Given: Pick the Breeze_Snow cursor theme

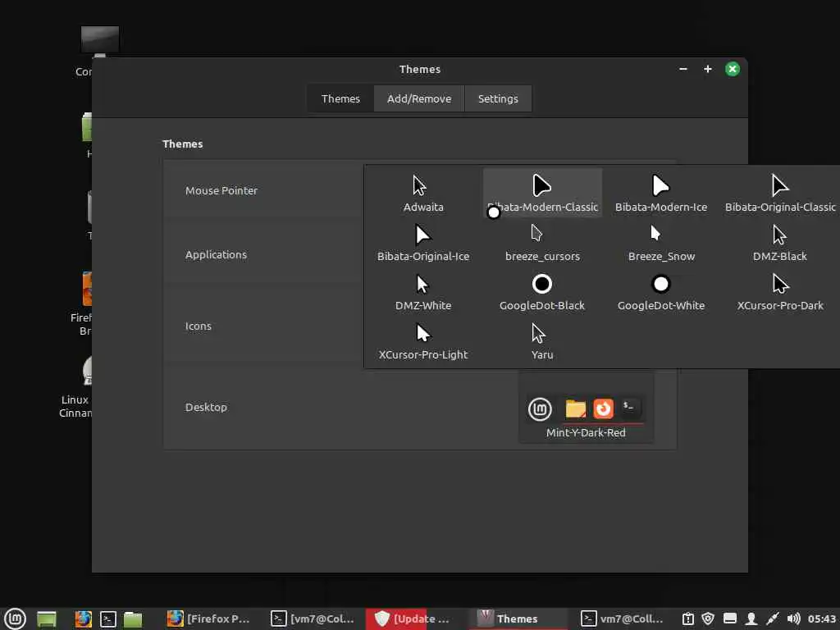Looking at the screenshot, I should tap(661, 243).
